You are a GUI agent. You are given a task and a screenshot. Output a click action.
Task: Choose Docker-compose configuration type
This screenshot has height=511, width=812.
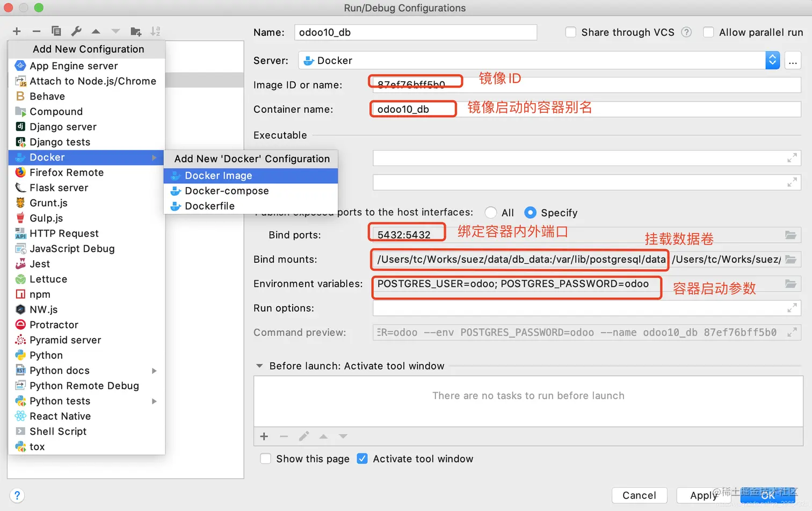point(251,191)
